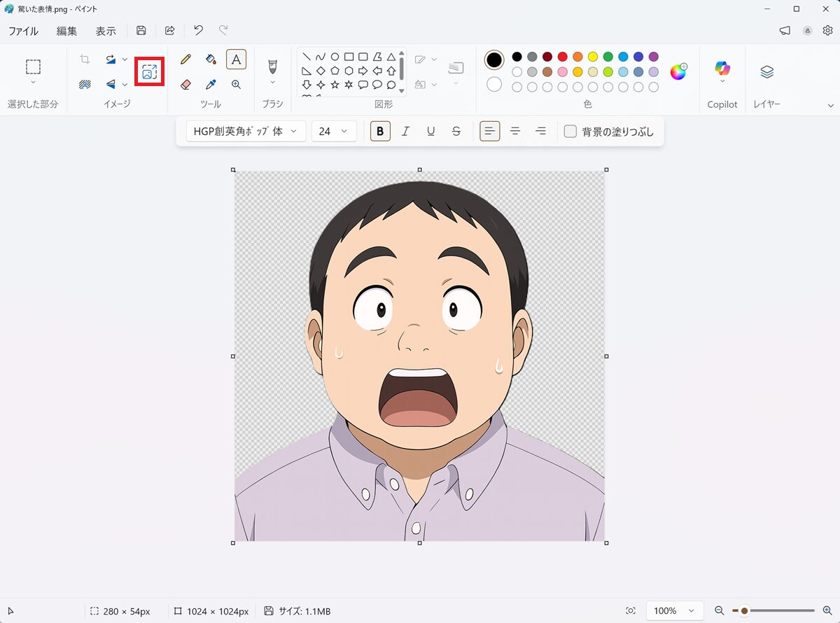This screenshot has height=623, width=840.
Task: Toggle Bold text formatting
Action: 380,132
